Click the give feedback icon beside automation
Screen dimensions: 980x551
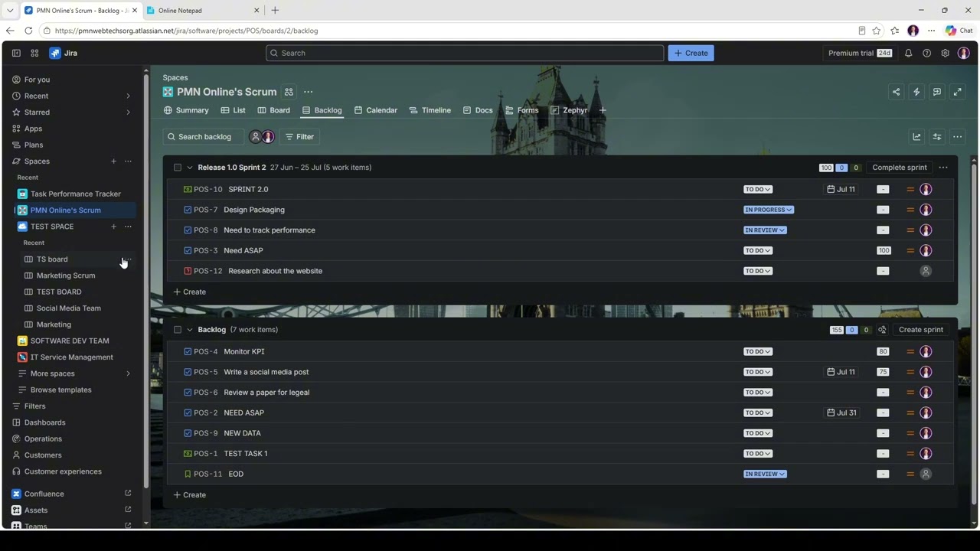point(937,92)
